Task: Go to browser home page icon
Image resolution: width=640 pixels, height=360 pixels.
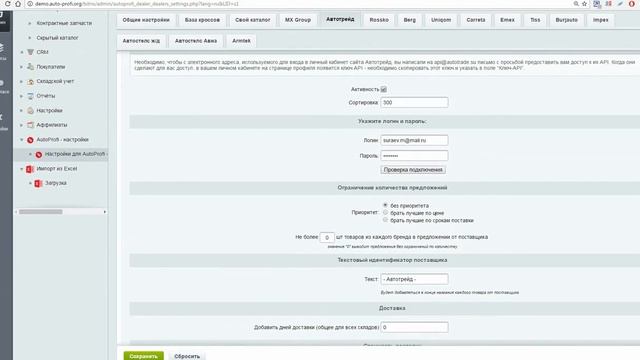Action: pyautogui.click(x=18, y=4)
